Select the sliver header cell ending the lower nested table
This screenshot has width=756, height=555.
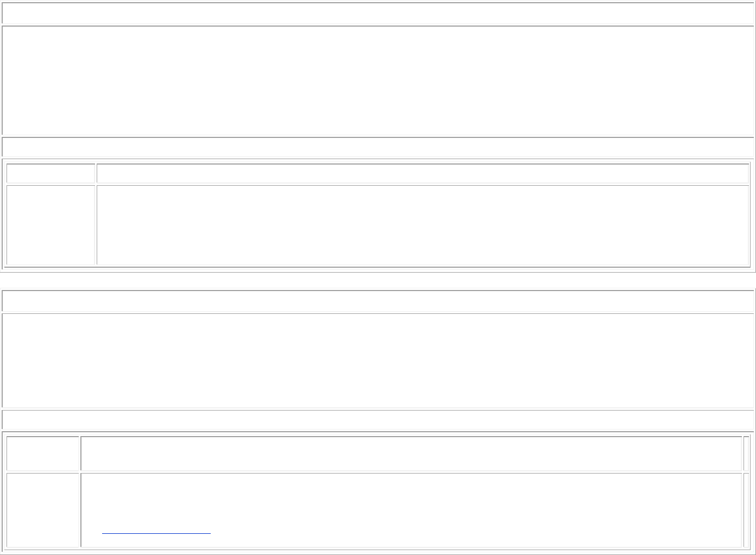pyautogui.click(x=746, y=453)
